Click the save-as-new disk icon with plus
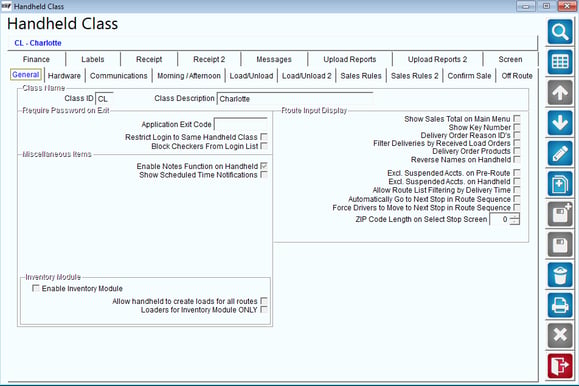The height and width of the screenshot is (386, 579). point(560,214)
